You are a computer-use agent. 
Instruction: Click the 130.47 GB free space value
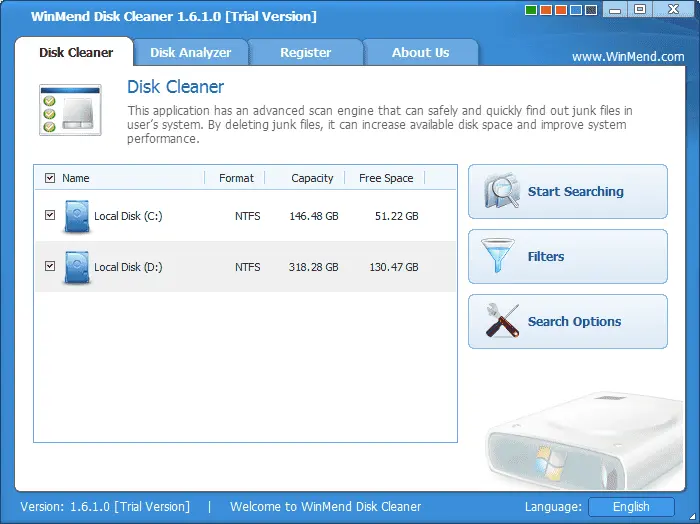394,267
